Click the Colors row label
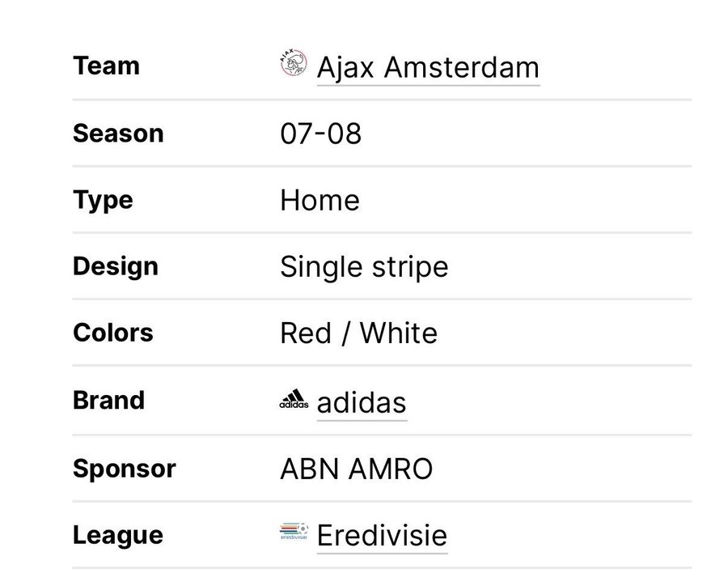 [113, 333]
